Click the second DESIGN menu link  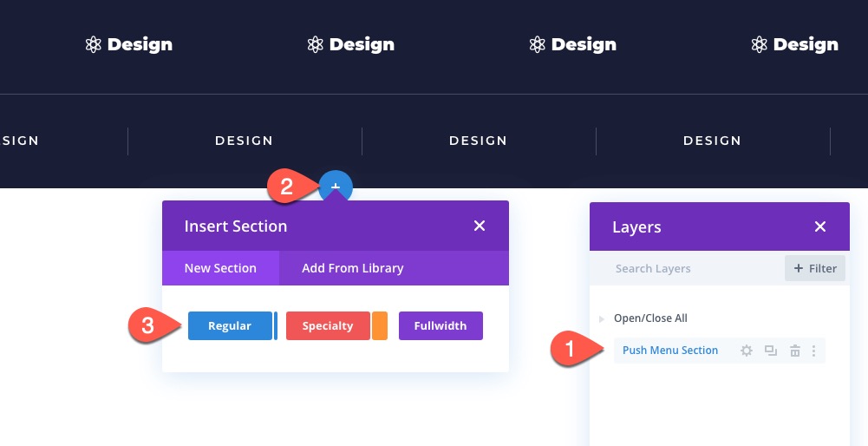click(245, 141)
